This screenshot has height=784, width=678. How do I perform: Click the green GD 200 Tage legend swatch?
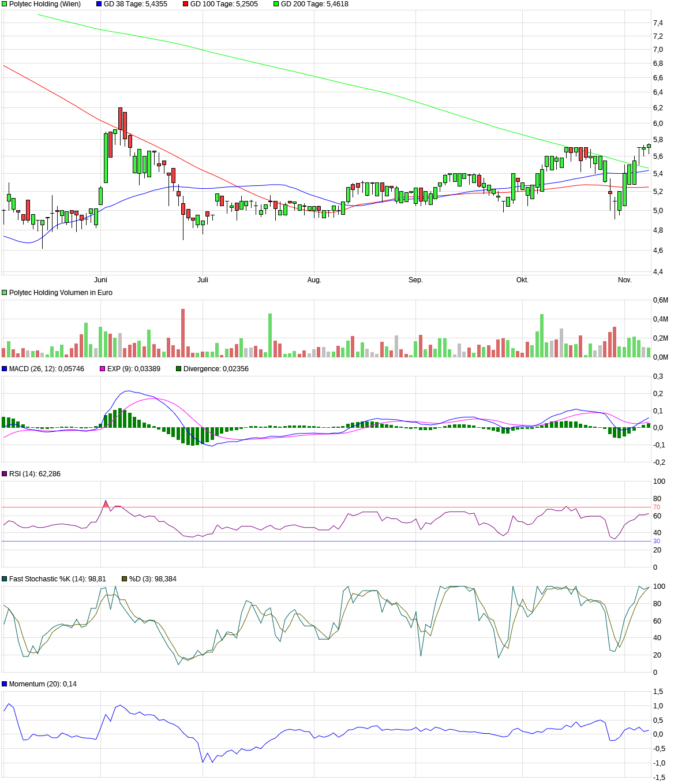pyautogui.click(x=276, y=4)
